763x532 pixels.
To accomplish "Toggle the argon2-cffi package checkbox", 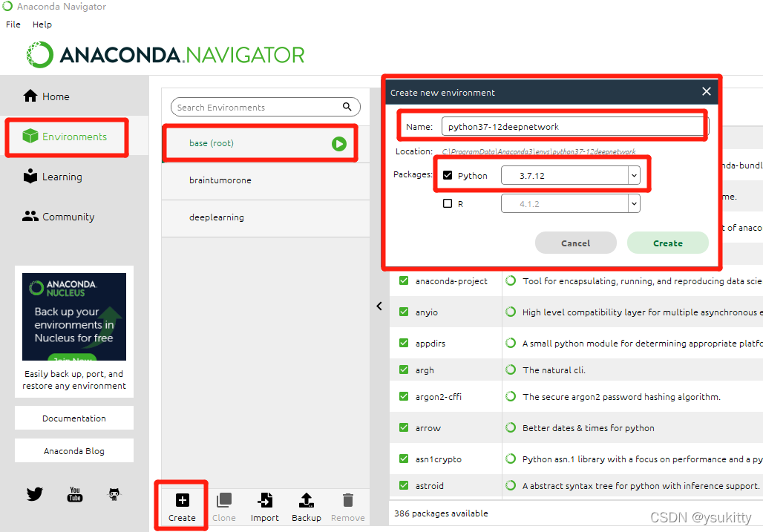I will [x=404, y=396].
